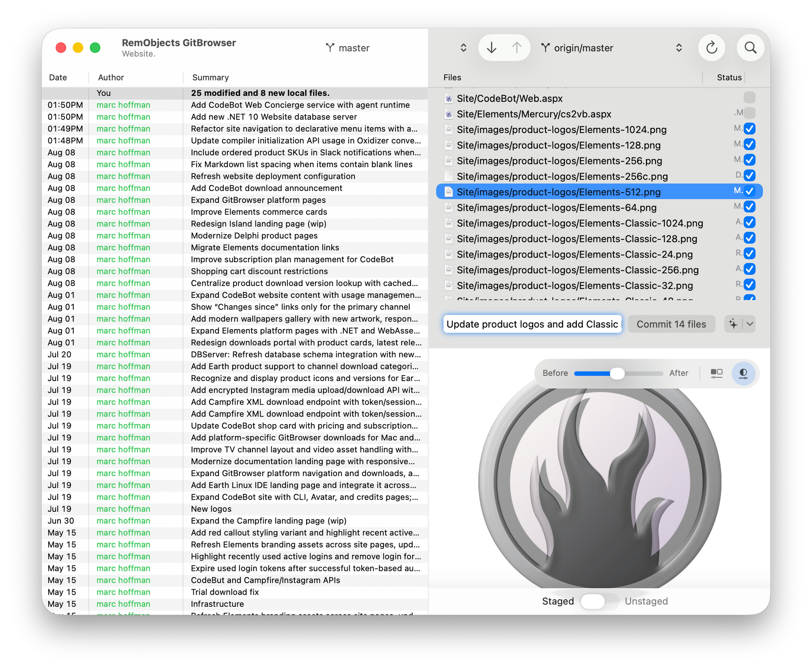Click the file icon for Elements-256.png
The width and height of the screenshot is (812, 670).
coord(449,161)
